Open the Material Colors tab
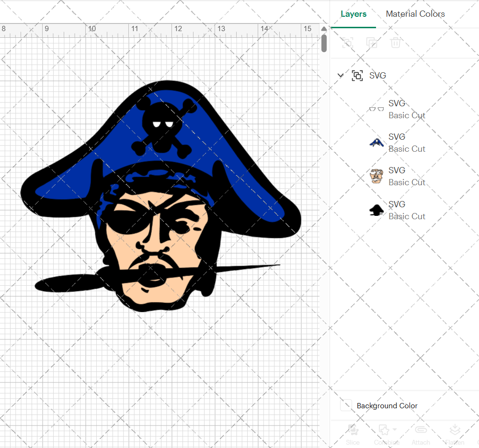The height and width of the screenshot is (448, 479). point(415,14)
